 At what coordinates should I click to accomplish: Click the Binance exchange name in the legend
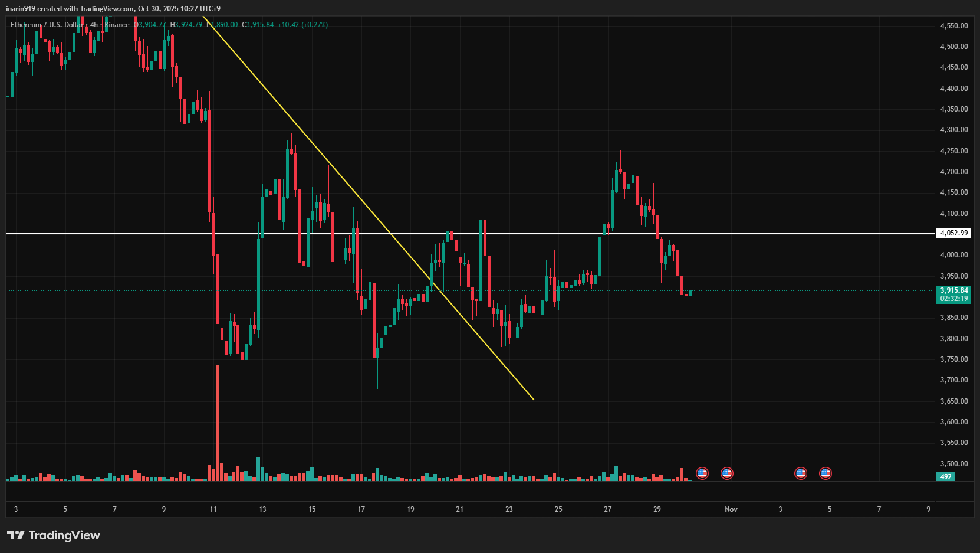coord(117,25)
